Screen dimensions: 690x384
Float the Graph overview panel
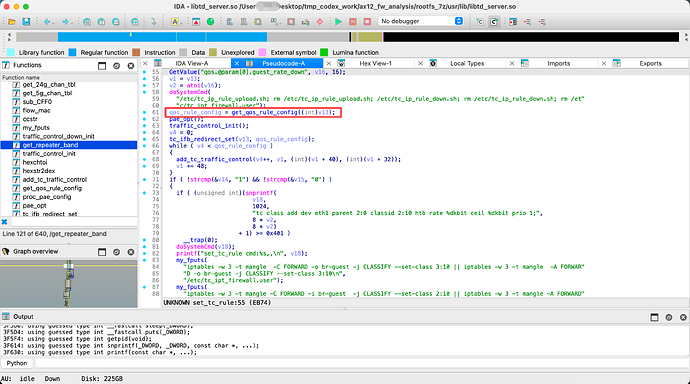click(x=102, y=252)
